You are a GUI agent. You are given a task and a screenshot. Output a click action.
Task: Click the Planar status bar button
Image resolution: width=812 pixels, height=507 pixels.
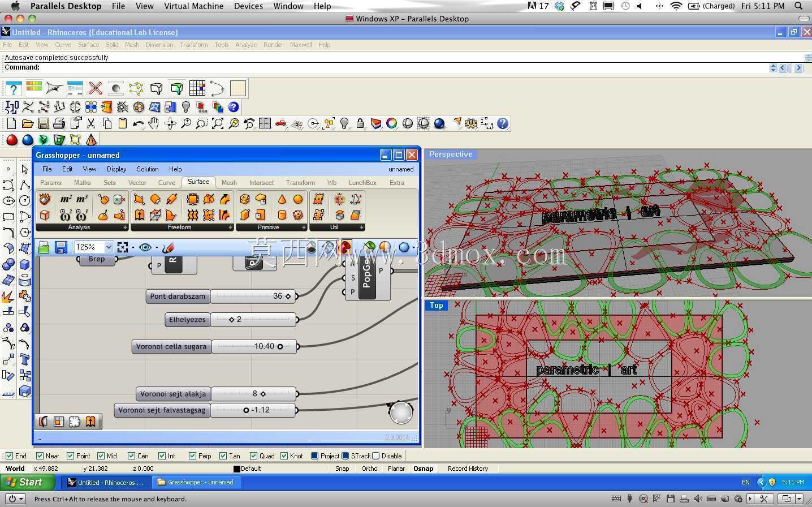tap(396, 469)
